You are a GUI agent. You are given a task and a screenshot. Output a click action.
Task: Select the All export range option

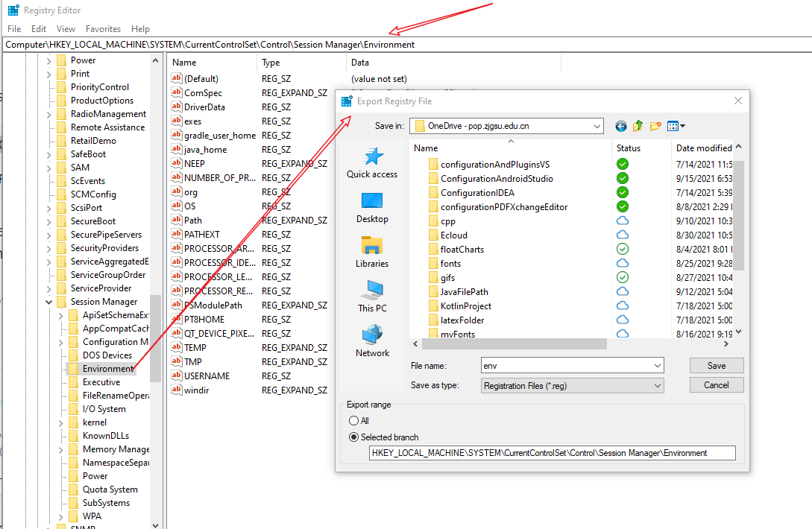(353, 420)
